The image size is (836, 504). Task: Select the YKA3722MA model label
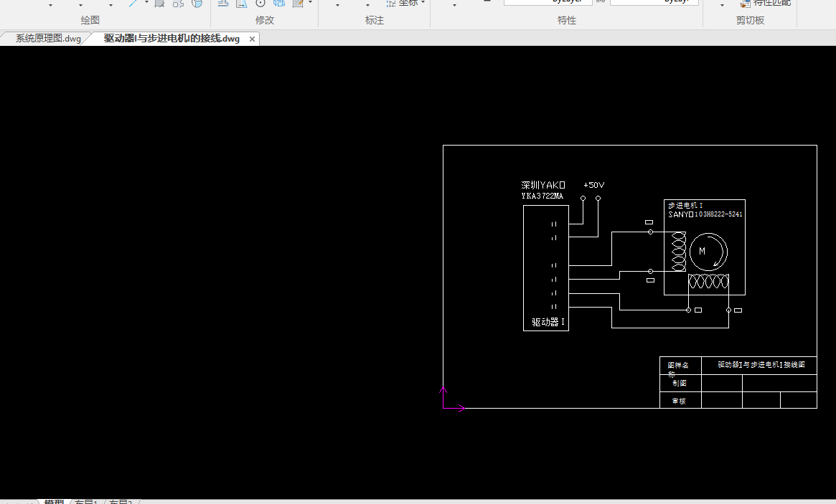pos(543,196)
